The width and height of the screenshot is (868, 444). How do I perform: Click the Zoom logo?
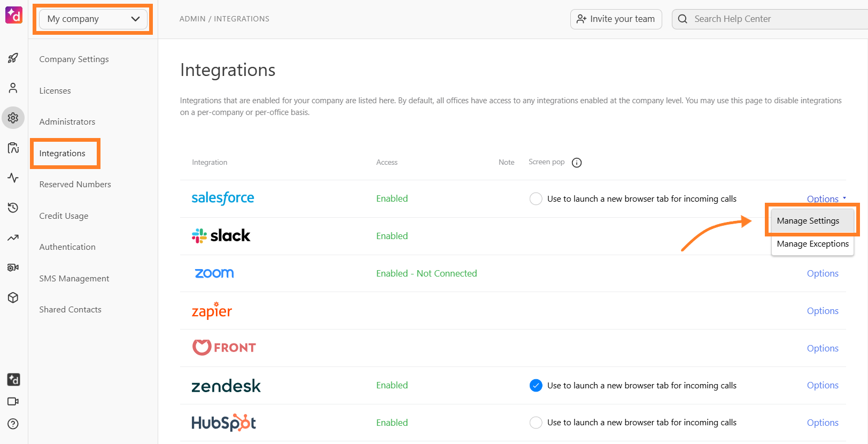(214, 273)
